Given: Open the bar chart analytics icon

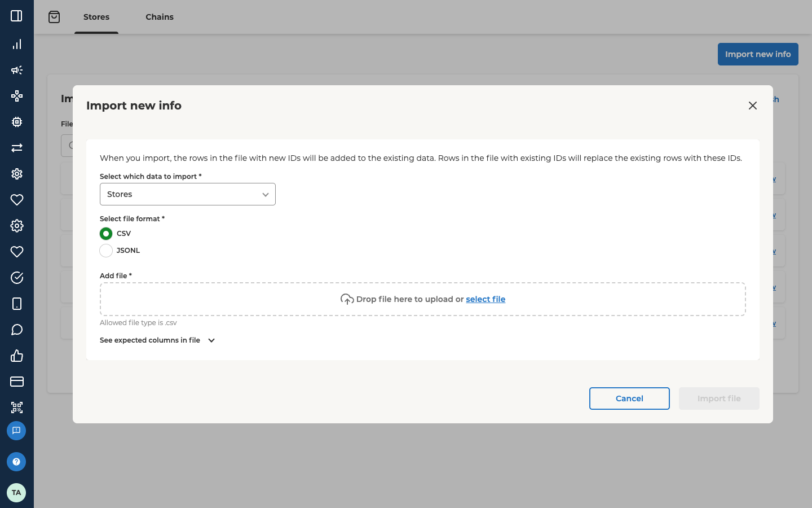Looking at the screenshot, I should click(x=17, y=44).
